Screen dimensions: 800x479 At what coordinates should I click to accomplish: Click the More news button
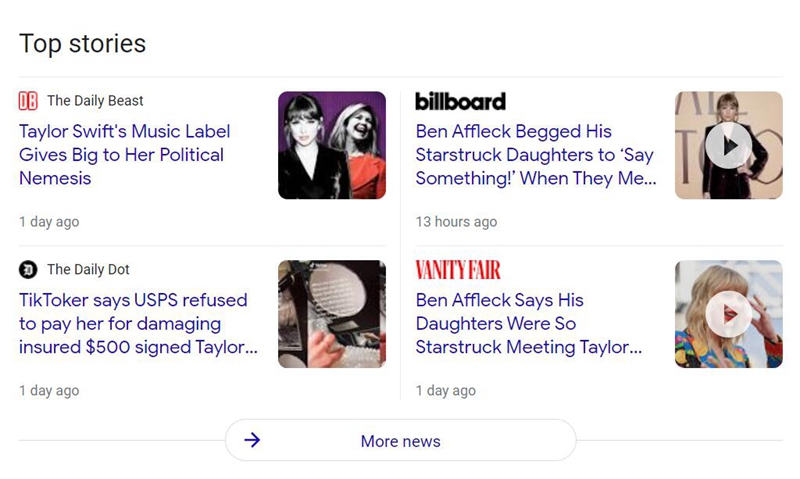point(400,441)
